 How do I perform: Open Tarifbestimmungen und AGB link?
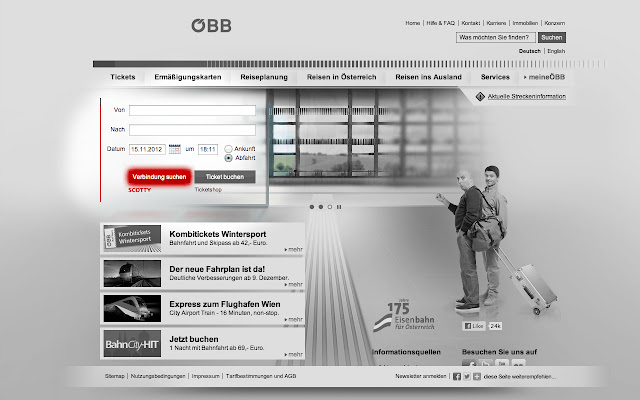(261, 376)
